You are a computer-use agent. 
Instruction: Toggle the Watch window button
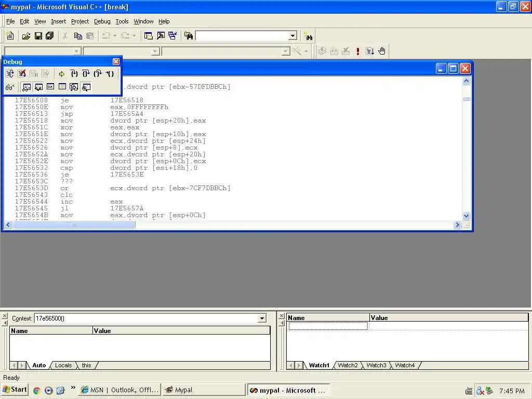tap(26, 87)
